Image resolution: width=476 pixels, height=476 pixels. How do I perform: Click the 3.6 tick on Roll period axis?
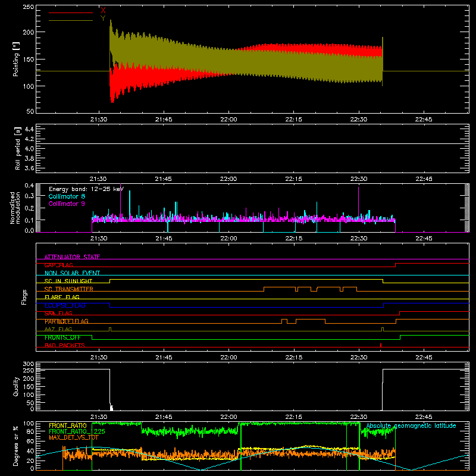coord(29,168)
